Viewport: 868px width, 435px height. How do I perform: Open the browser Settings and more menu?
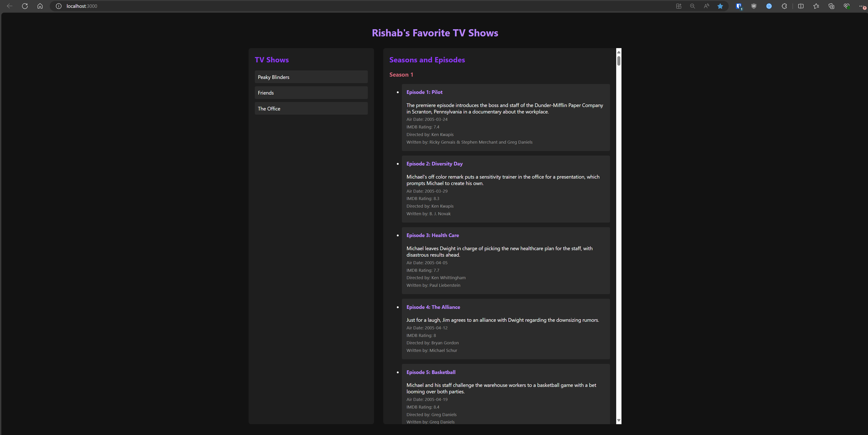click(x=861, y=6)
